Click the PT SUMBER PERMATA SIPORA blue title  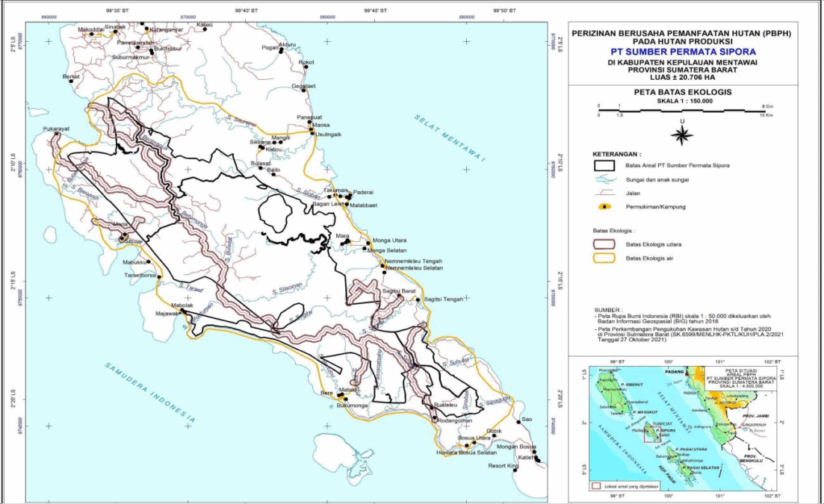(x=681, y=52)
